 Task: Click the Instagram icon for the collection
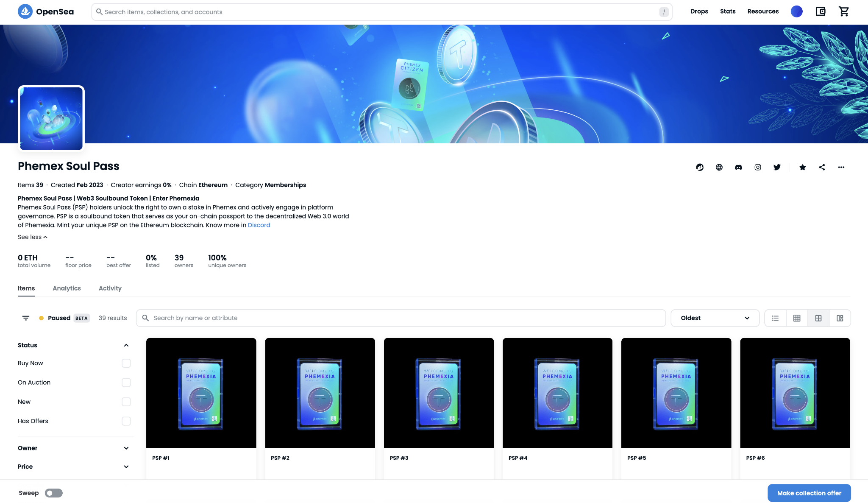coord(758,167)
